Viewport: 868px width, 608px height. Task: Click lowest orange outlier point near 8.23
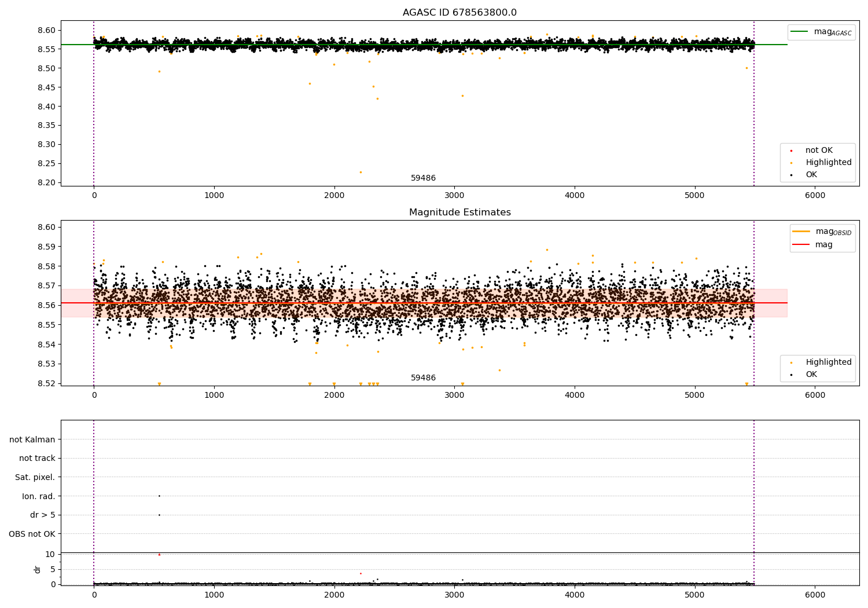pyautogui.click(x=361, y=172)
